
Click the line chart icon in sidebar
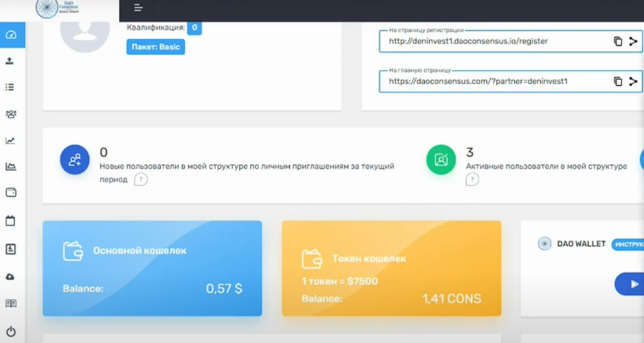10,141
